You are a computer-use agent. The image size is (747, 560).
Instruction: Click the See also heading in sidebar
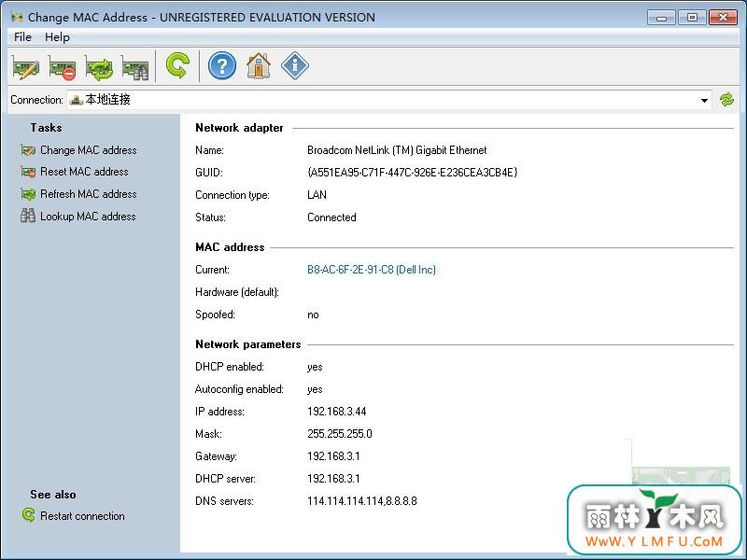[53, 495]
